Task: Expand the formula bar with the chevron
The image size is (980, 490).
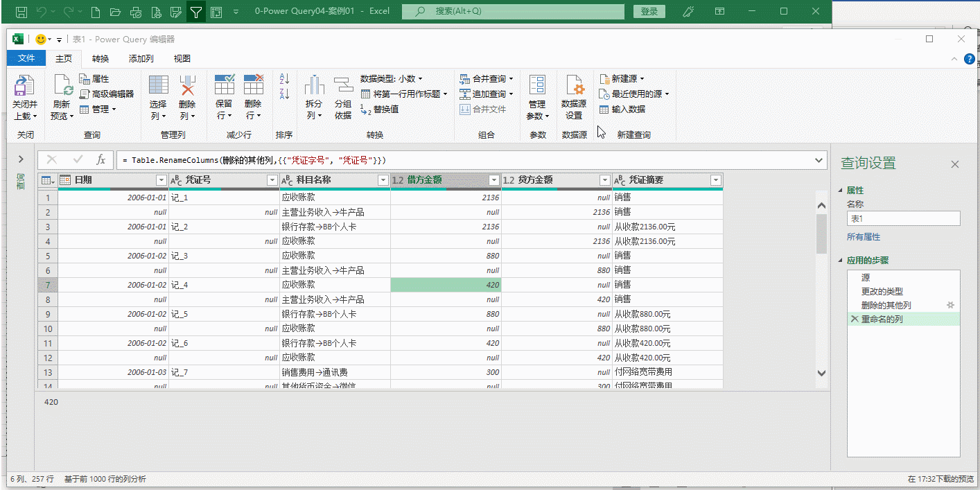Action: coord(819,160)
